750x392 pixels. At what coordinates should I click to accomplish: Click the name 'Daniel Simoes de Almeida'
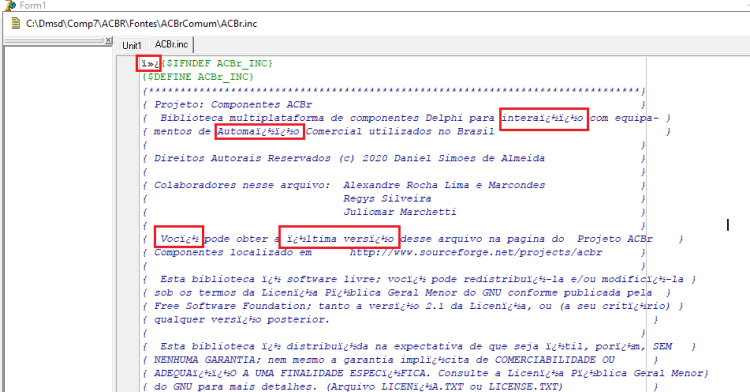point(469,158)
